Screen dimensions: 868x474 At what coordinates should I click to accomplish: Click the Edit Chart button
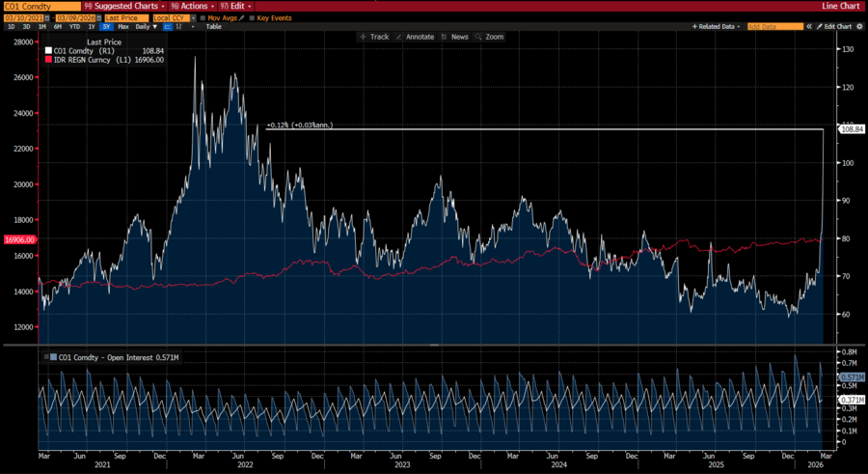(x=837, y=27)
